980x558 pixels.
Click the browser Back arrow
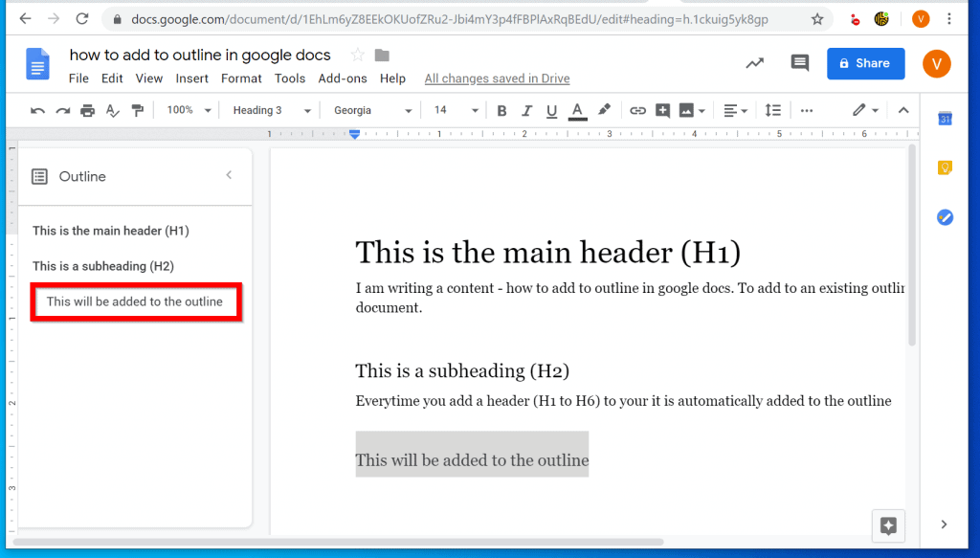tap(25, 19)
